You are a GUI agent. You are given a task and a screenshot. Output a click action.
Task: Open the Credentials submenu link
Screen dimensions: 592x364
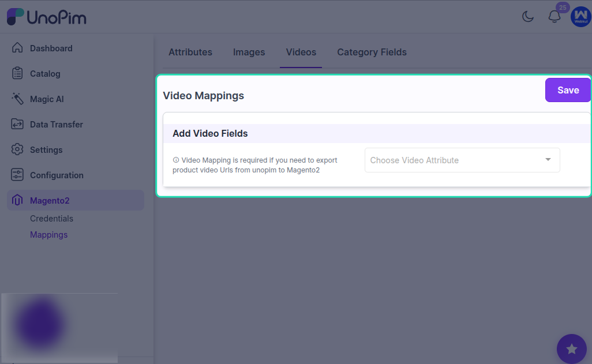tap(52, 219)
